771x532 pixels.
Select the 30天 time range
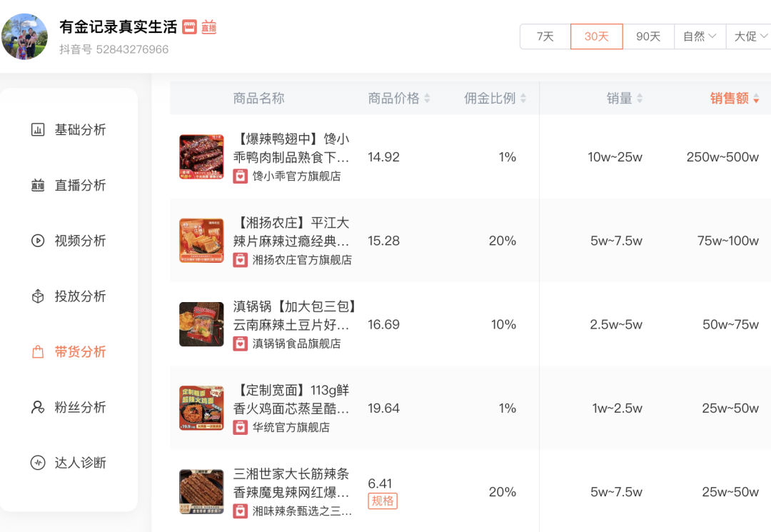click(596, 36)
